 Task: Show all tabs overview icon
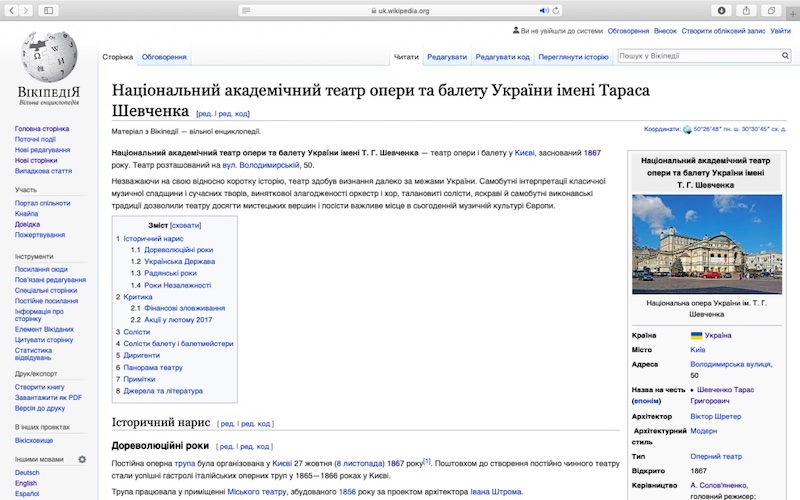click(x=771, y=10)
